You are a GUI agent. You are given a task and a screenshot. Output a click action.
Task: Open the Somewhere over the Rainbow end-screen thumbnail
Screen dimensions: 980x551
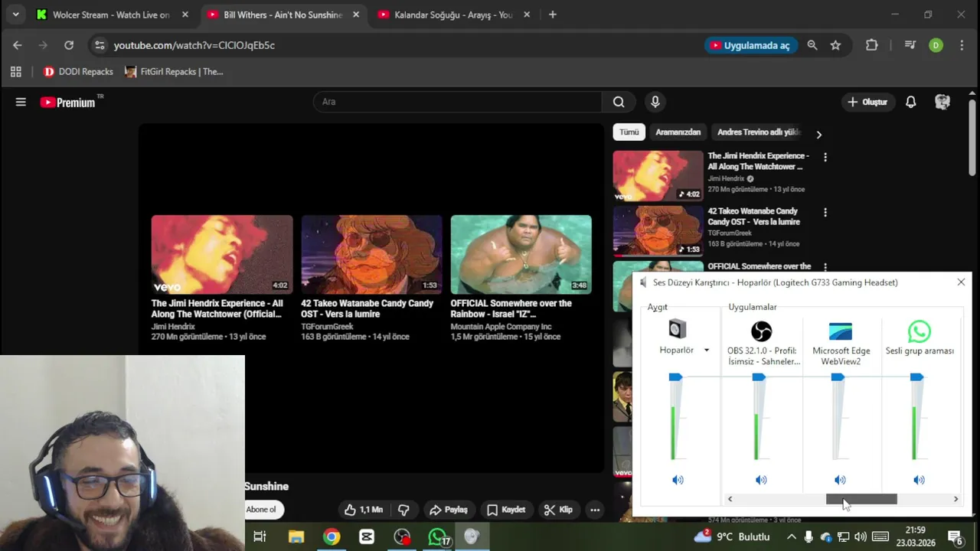521,254
